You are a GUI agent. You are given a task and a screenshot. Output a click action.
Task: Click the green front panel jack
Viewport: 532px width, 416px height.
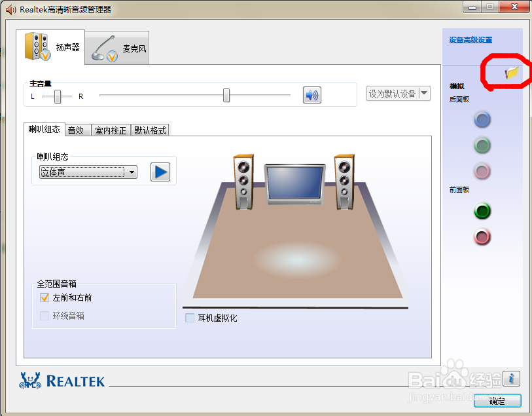click(482, 211)
